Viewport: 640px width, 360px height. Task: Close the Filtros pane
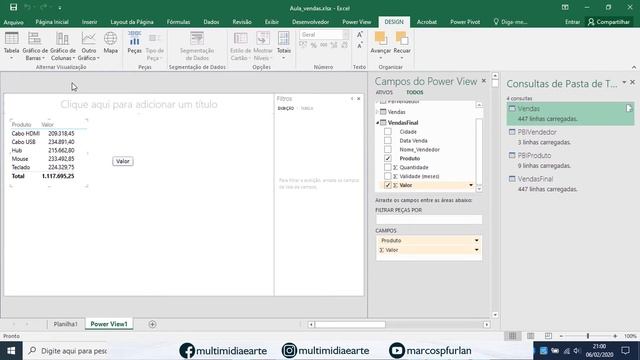click(359, 99)
